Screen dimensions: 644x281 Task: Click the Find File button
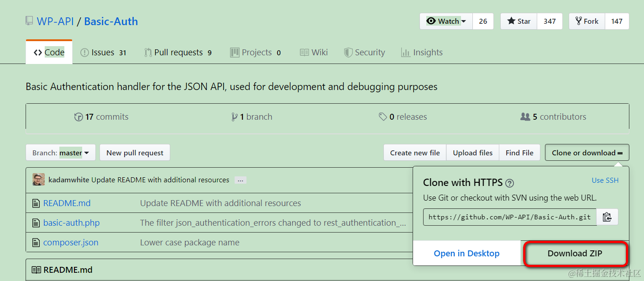point(519,153)
